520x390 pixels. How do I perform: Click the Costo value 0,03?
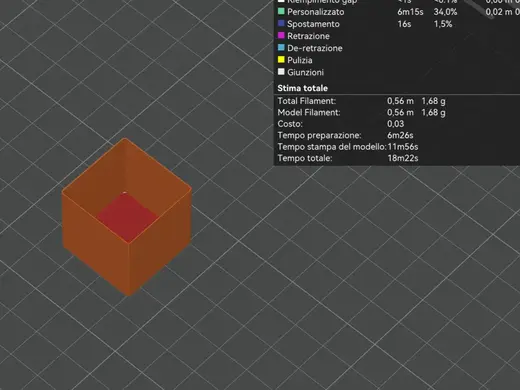396,124
